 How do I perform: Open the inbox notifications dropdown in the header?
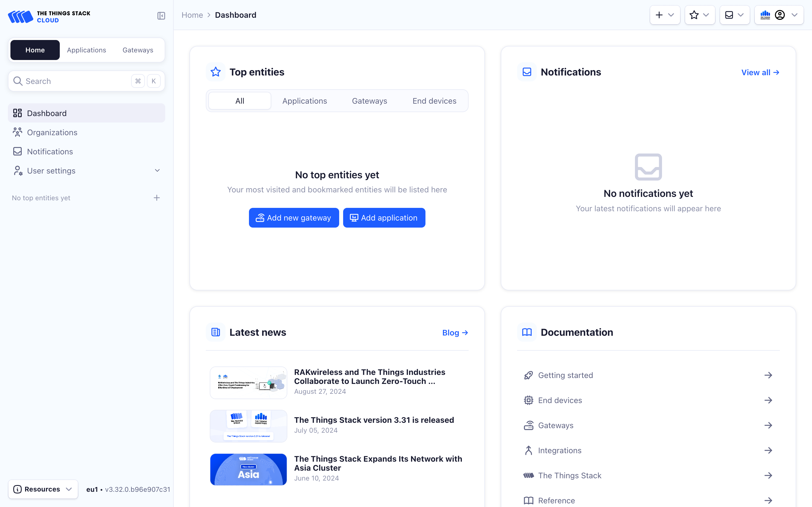tap(734, 15)
